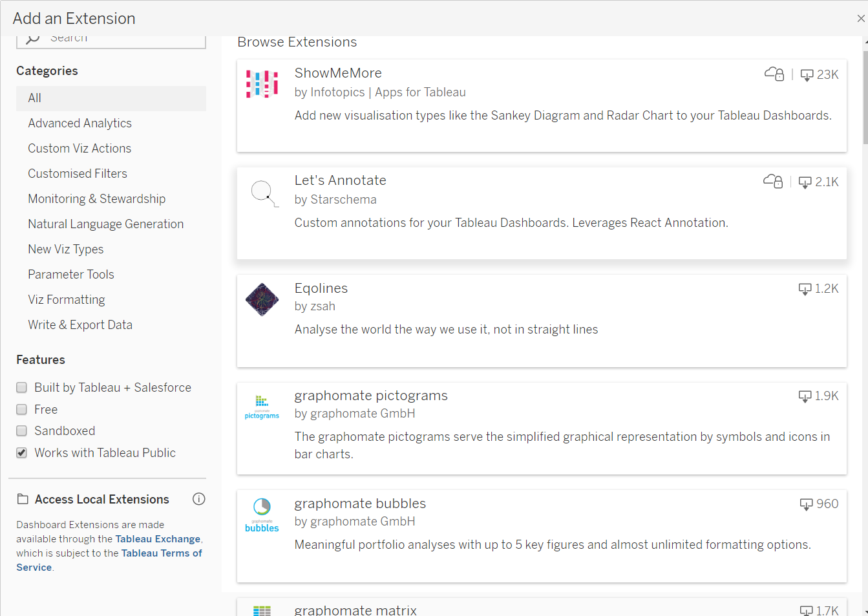Click the graphomate pictograms logo
The height and width of the screenshot is (616, 868).
(x=262, y=407)
